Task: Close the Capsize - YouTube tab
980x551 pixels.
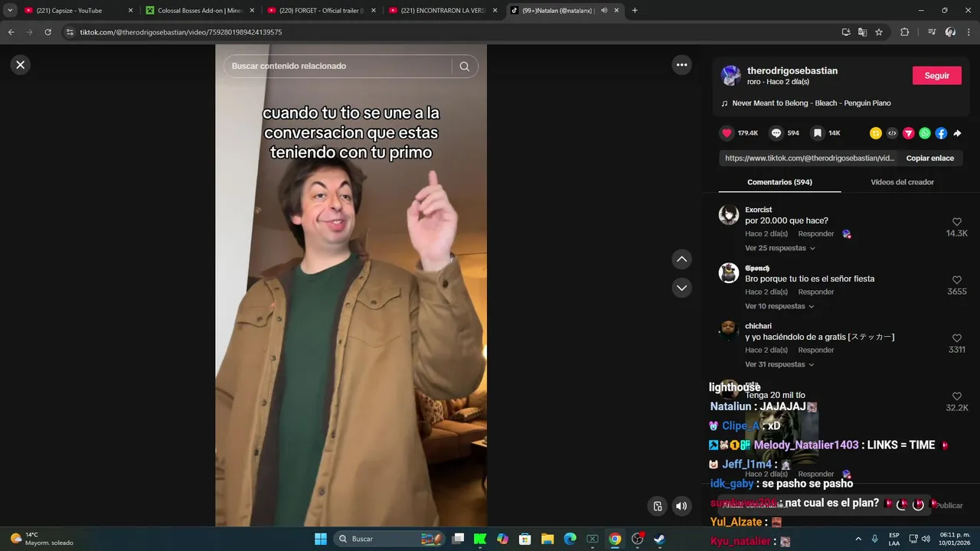Action: (x=130, y=11)
